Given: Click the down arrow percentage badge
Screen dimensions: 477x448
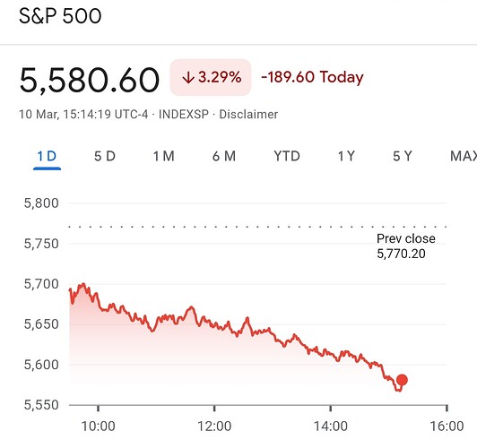Looking at the screenshot, I should point(211,77).
